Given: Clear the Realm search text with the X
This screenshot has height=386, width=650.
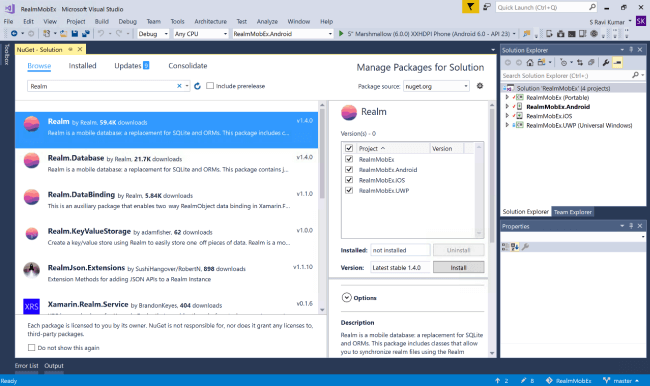Looking at the screenshot, I should pyautogui.click(x=179, y=86).
